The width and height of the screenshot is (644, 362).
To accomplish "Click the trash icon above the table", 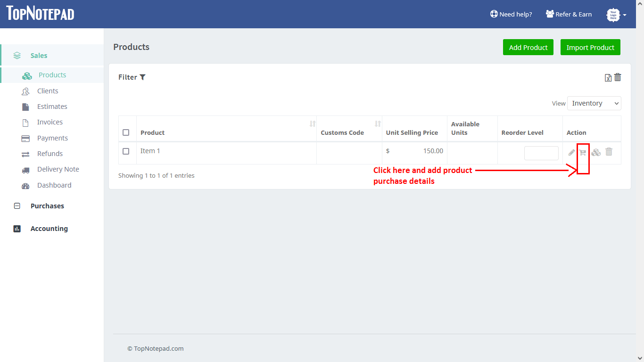I will (x=618, y=77).
